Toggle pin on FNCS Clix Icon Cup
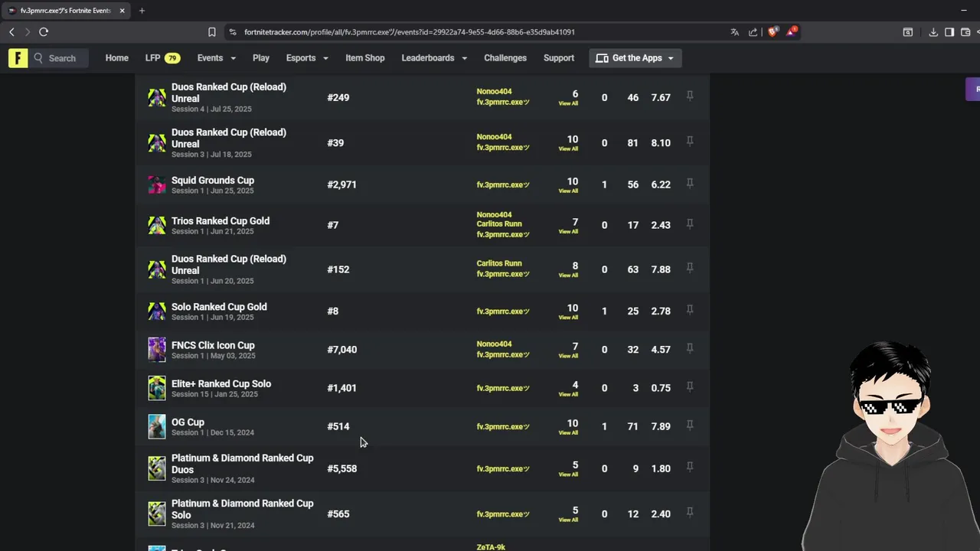 (x=690, y=349)
